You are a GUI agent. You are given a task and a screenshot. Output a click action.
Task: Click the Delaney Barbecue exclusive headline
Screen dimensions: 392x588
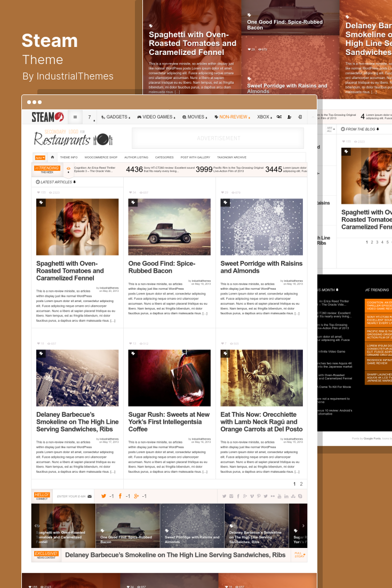tap(175, 554)
